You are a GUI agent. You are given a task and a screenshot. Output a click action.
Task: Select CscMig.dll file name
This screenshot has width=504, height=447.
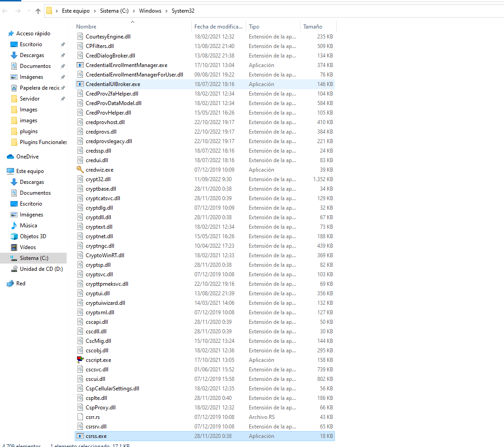click(x=98, y=341)
